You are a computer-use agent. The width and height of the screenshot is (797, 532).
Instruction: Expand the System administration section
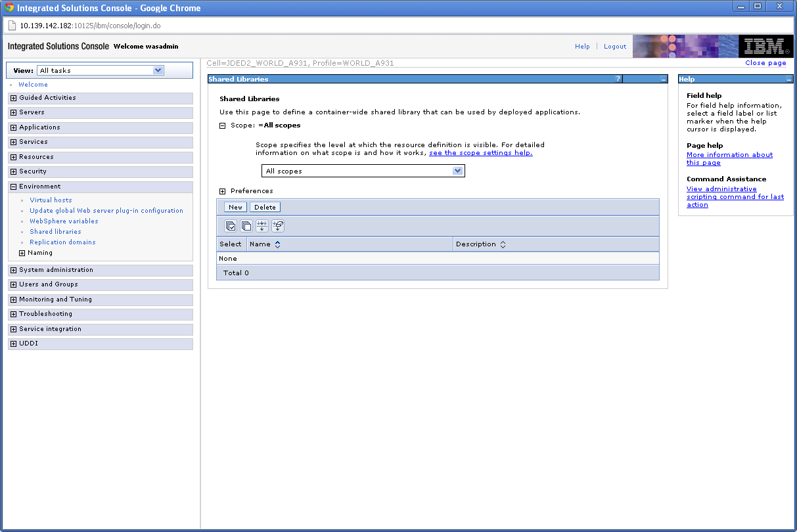[13, 270]
